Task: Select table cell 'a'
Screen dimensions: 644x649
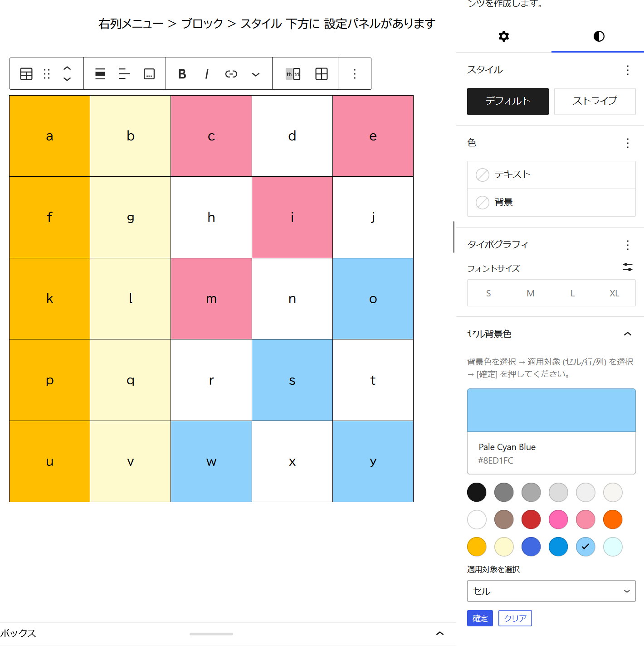Action: coord(50,136)
